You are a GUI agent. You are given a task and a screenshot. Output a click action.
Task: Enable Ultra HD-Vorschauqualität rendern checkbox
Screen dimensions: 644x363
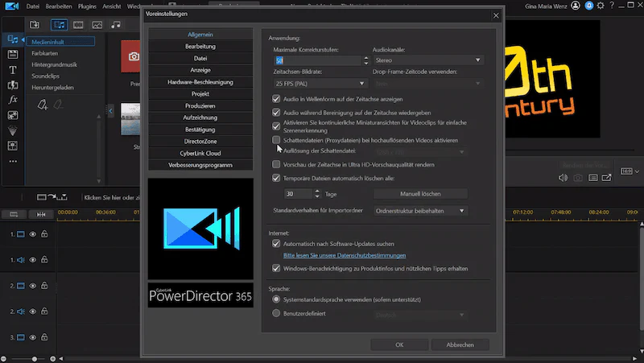coord(276,164)
